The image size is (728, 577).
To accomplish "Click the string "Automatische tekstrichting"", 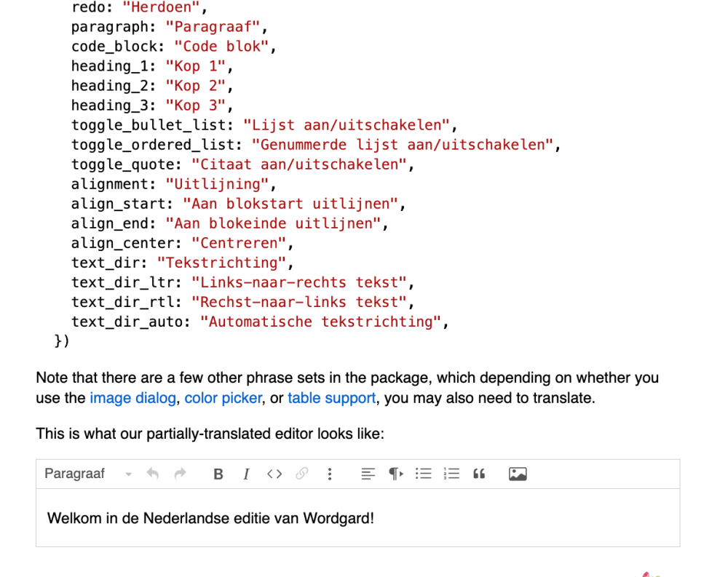I will tap(320, 322).
